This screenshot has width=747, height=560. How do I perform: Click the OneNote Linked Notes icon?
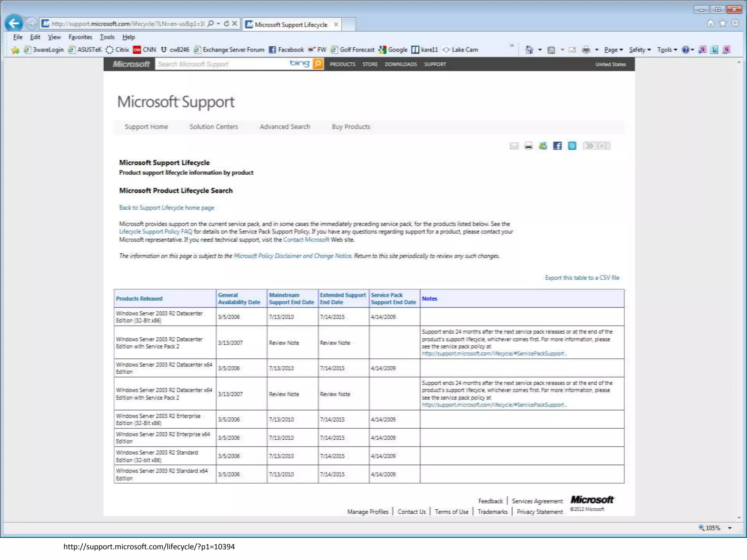tap(727, 50)
